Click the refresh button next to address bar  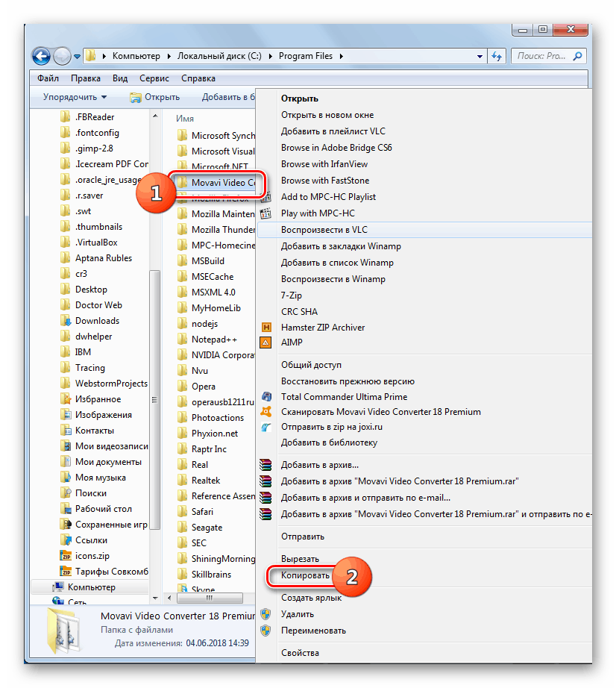tap(497, 56)
